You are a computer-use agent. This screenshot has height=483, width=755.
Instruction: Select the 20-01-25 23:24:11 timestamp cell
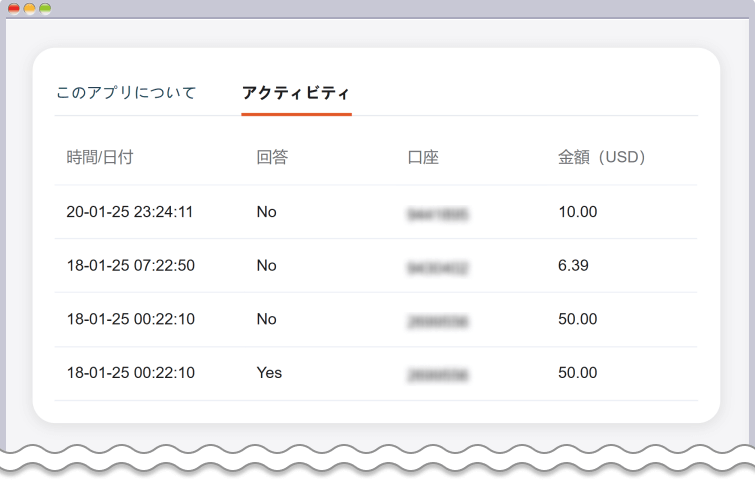pos(130,212)
